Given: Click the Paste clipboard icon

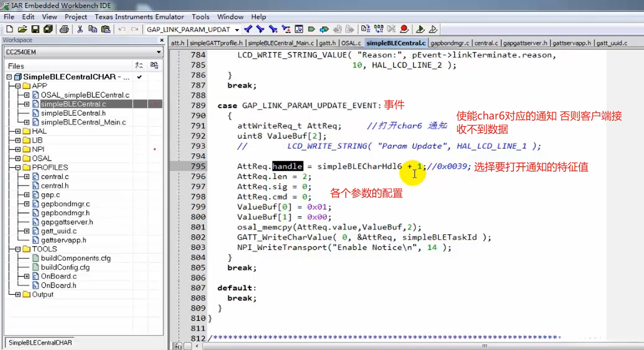Looking at the screenshot, I should [106, 29].
